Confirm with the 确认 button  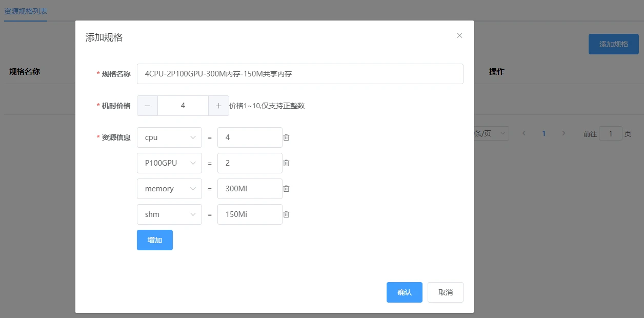[405, 292]
